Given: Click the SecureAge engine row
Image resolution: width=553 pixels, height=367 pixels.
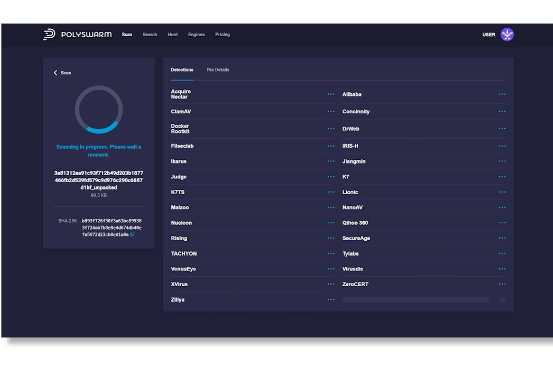Looking at the screenshot, I should coord(424,238).
